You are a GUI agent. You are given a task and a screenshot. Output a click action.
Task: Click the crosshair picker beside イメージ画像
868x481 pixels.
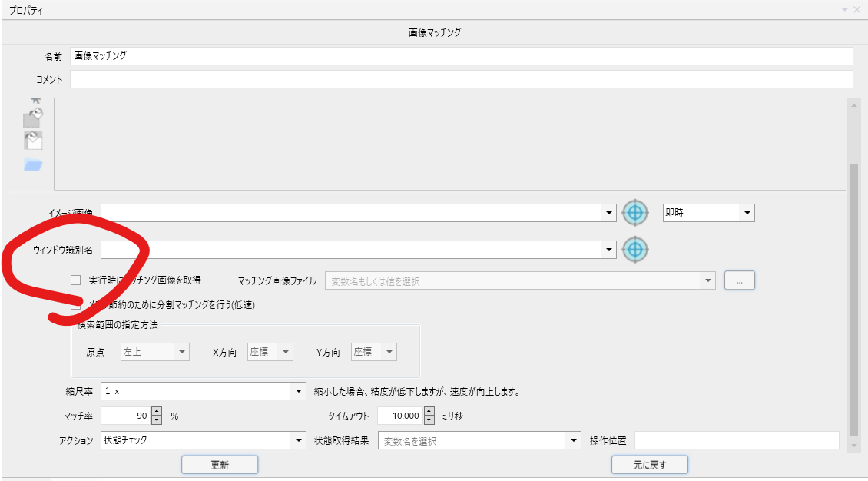(634, 213)
